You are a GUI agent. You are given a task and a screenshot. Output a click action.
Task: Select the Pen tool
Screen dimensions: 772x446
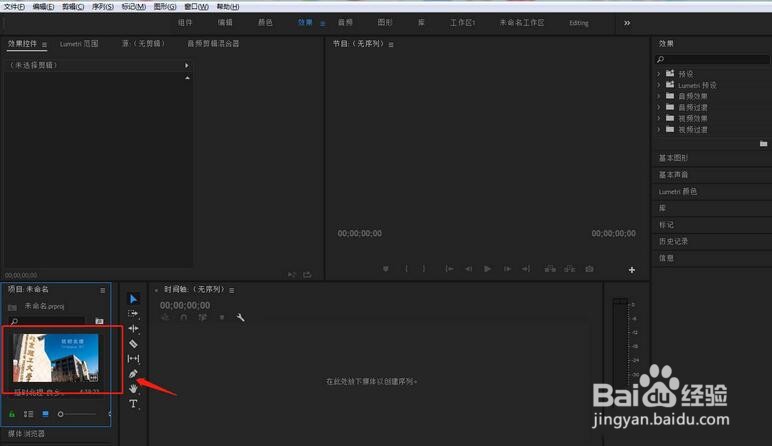click(x=133, y=374)
